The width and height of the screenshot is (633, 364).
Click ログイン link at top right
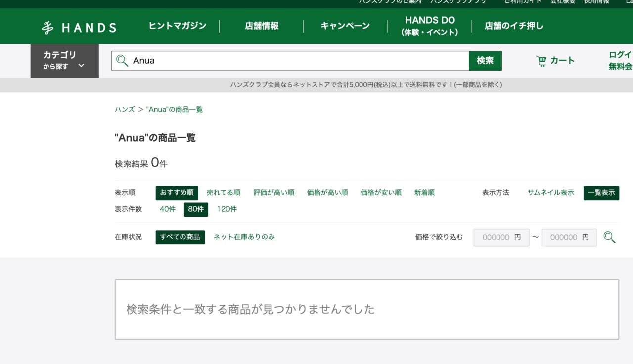tap(621, 55)
